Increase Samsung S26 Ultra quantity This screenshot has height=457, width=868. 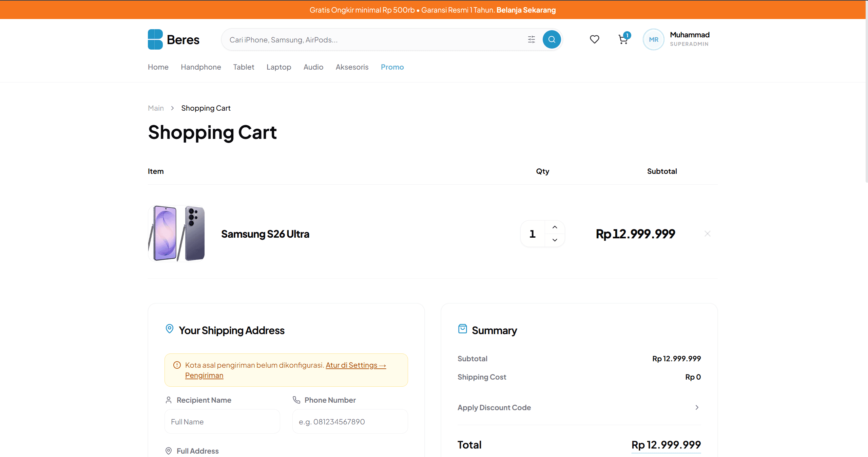point(555,227)
